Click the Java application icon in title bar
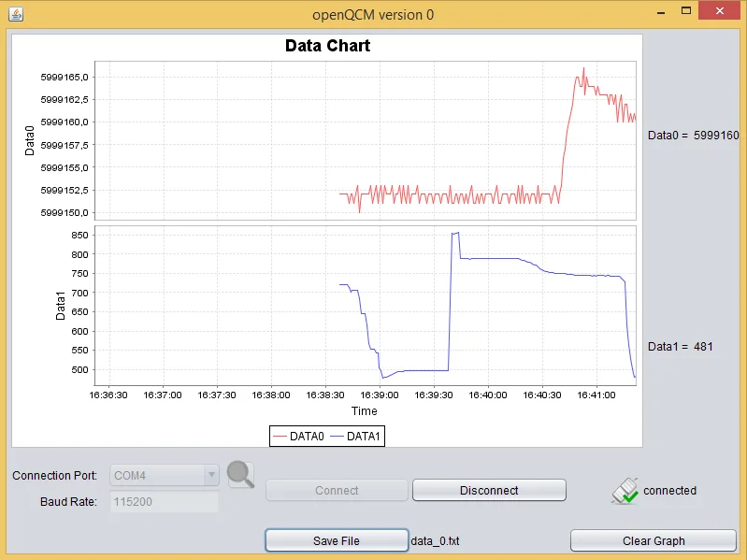The height and width of the screenshot is (560, 747). 16,14
